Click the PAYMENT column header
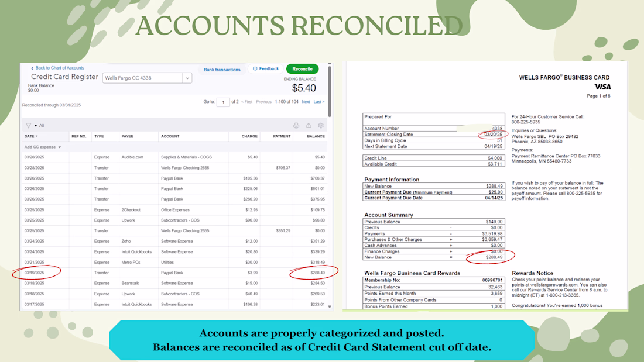The height and width of the screenshot is (362, 644). click(x=282, y=136)
